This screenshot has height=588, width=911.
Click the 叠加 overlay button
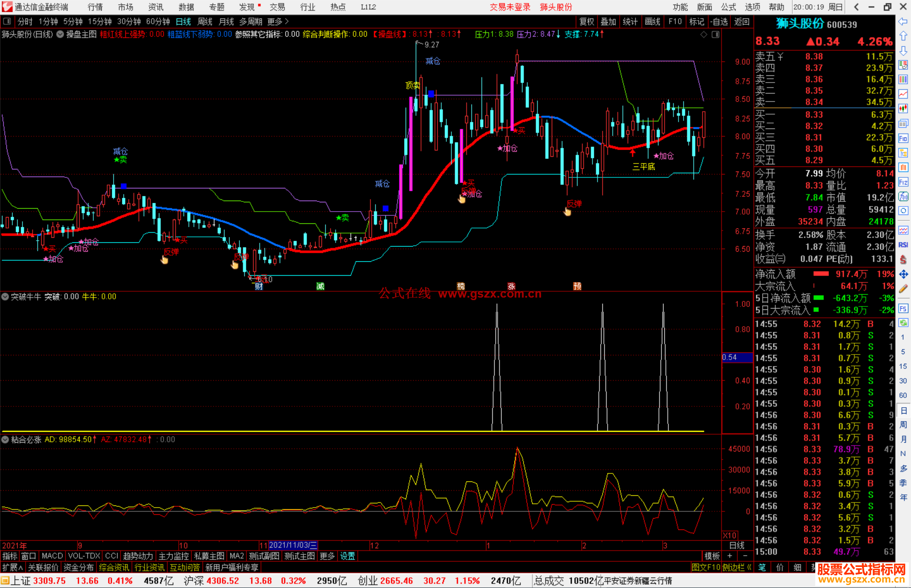click(x=608, y=21)
